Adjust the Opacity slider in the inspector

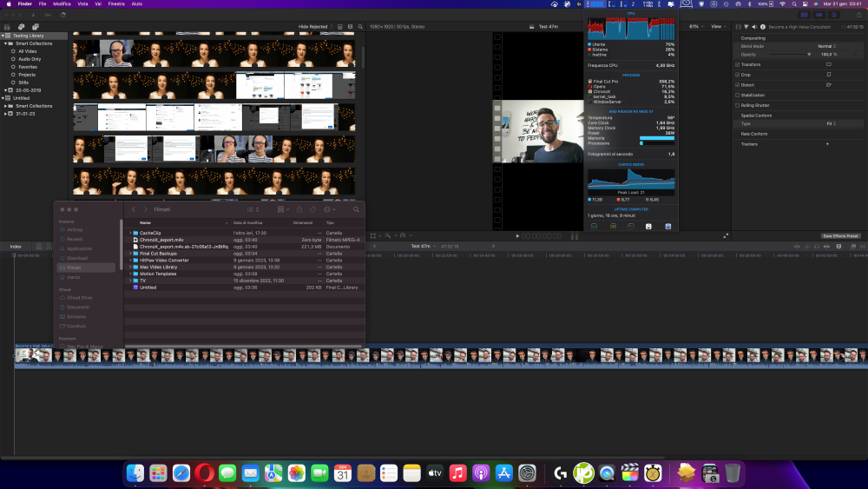coord(790,54)
